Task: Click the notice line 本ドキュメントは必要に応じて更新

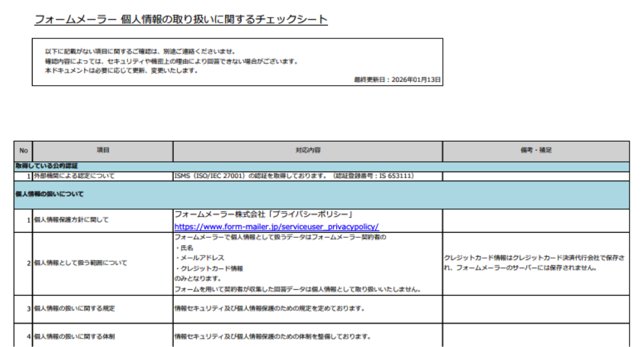Action: (x=122, y=71)
